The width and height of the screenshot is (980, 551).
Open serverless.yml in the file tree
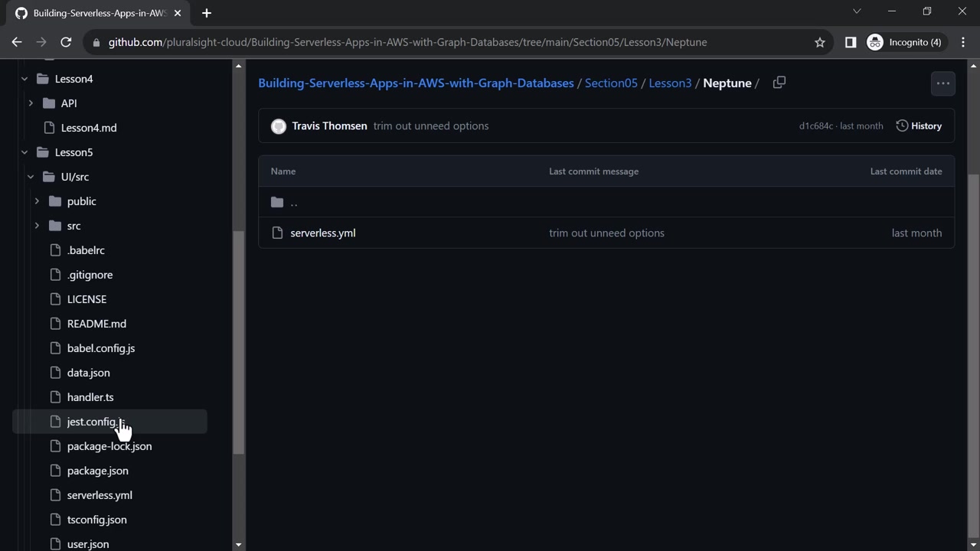point(100,495)
